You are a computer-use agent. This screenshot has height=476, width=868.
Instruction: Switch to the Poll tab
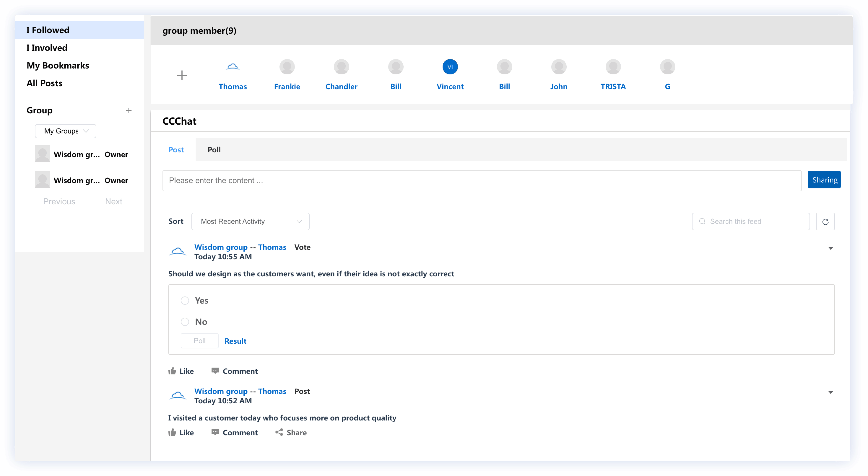pyautogui.click(x=214, y=150)
